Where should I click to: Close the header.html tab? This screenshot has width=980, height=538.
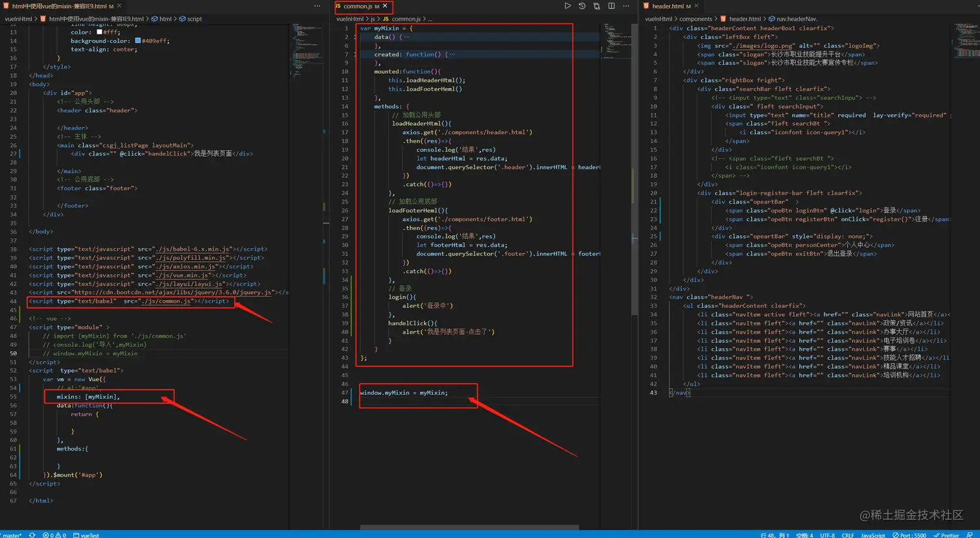click(697, 6)
